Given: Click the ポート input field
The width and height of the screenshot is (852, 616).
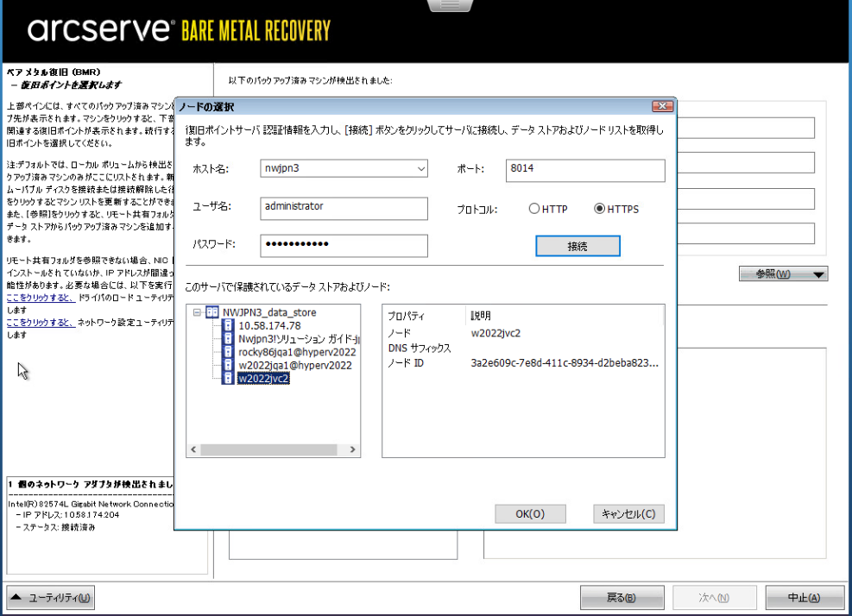Looking at the screenshot, I should tap(585, 171).
